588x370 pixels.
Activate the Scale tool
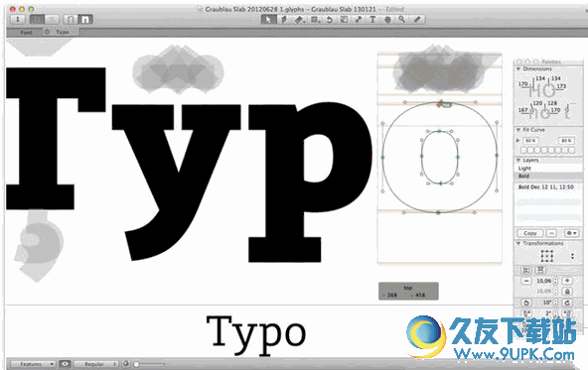point(344,20)
